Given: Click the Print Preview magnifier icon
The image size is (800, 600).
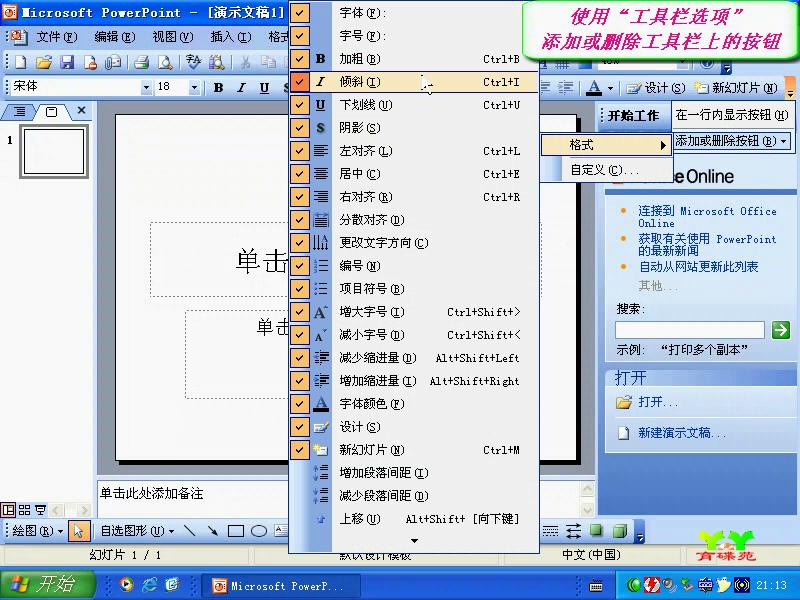Looking at the screenshot, I should 165,62.
